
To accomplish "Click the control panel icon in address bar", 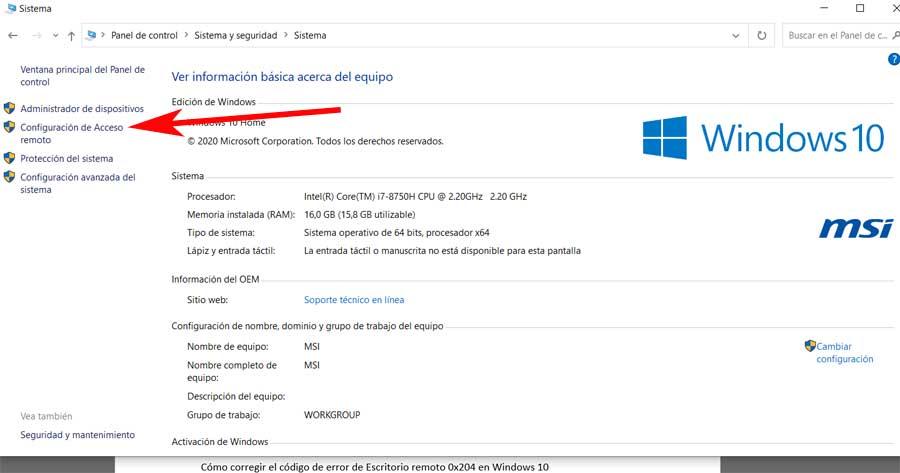I will click(x=91, y=35).
